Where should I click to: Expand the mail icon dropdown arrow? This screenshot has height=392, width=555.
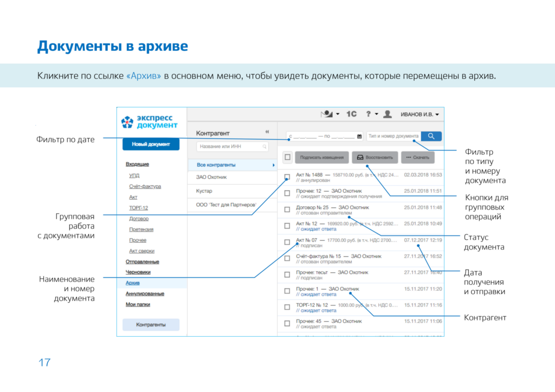(338, 114)
